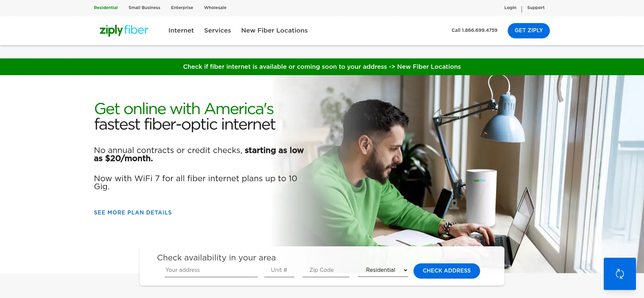Click the Ziply Fiber logo
Image resolution: width=644 pixels, height=298 pixels.
[124, 30]
